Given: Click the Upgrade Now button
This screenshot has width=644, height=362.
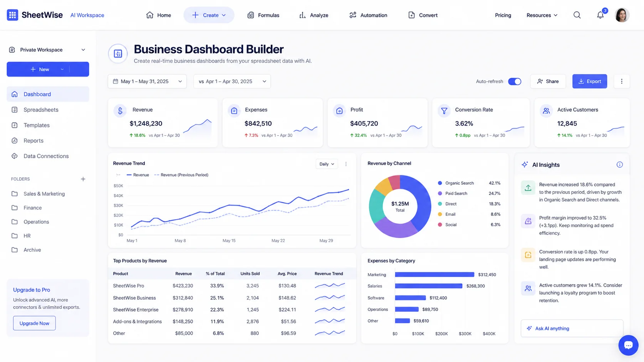Looking at the screenshot, I should click(34, 323).
